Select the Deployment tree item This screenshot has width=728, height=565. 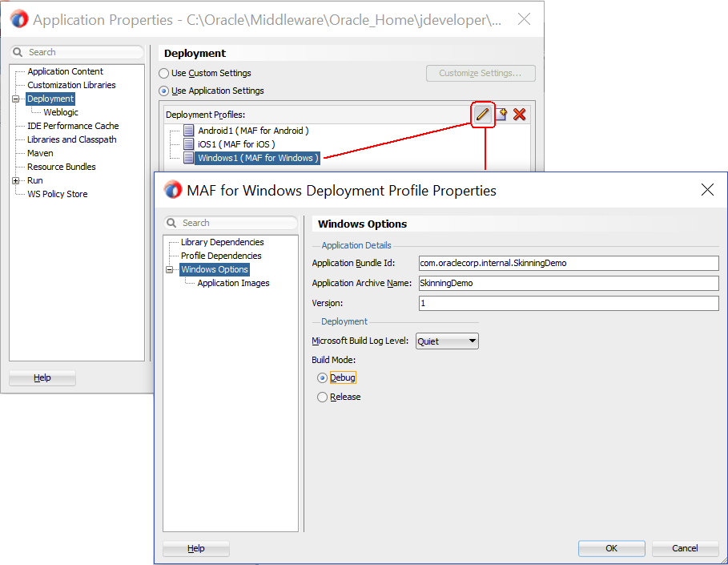50,99
